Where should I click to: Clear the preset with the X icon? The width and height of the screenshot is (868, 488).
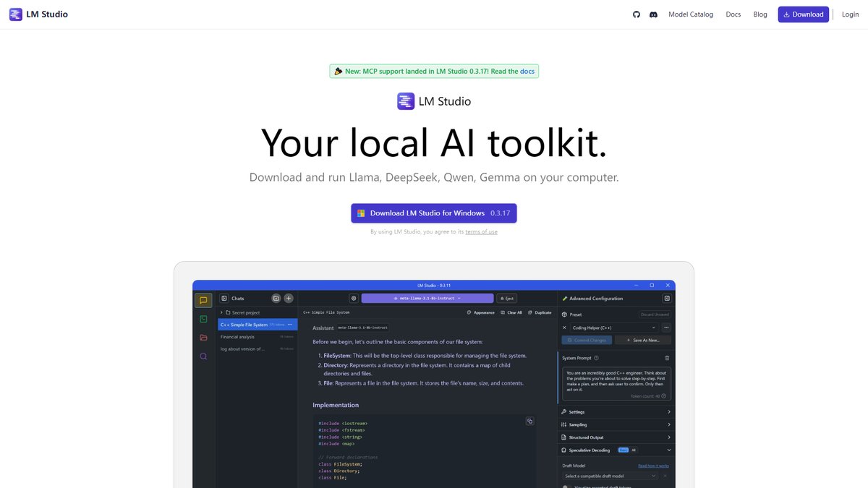565,328
